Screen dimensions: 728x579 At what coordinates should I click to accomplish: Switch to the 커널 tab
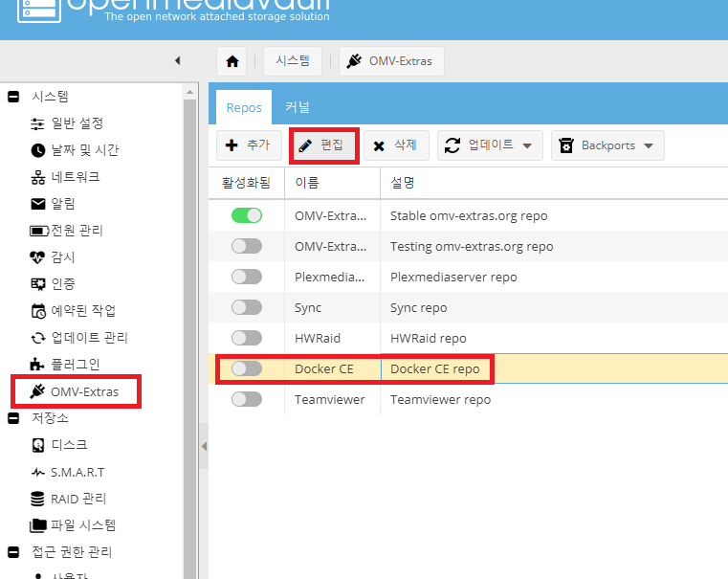pos(298,107)
